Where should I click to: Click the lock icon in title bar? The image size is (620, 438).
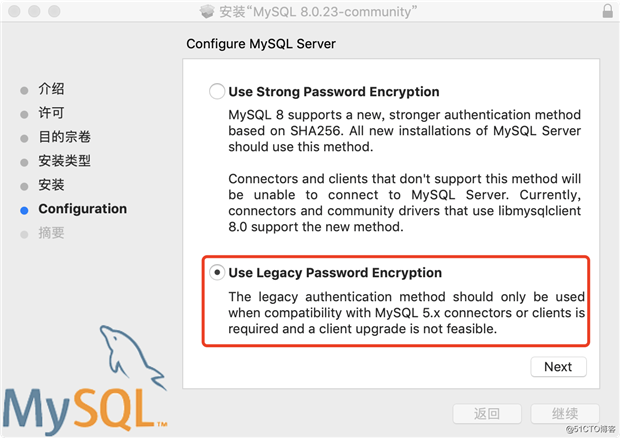click(x=607, y=11)
